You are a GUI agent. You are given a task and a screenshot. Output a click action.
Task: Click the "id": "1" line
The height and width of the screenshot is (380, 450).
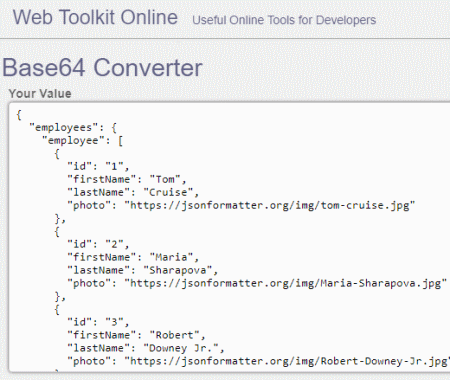pyautogui.click(x=98, y=166)
